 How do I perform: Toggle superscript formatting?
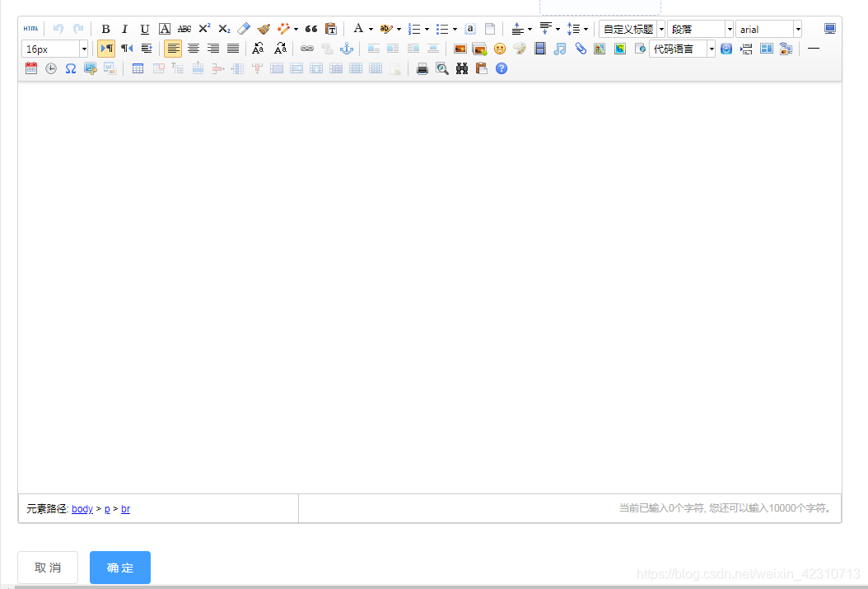pos(204,29)
